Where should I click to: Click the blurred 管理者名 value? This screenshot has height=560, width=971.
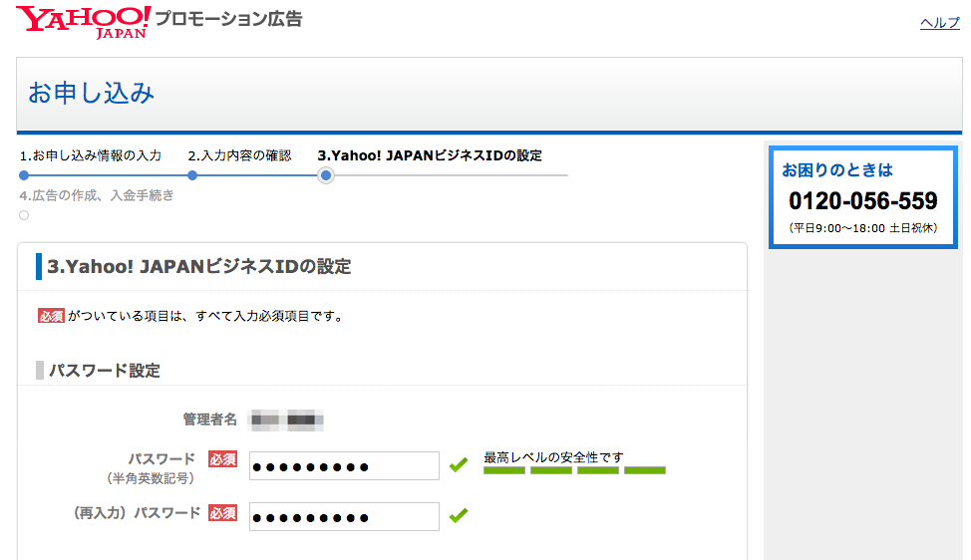click(x=287, y=420)
